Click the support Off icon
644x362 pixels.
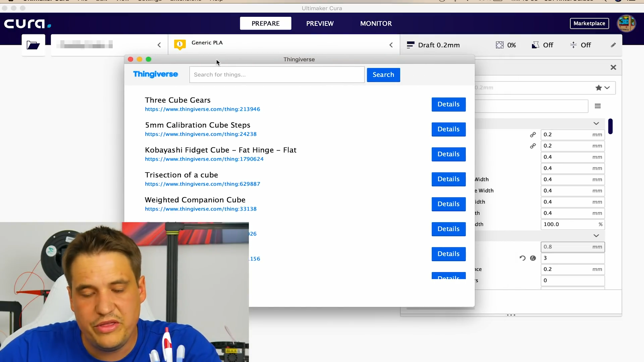coord(536,45)
